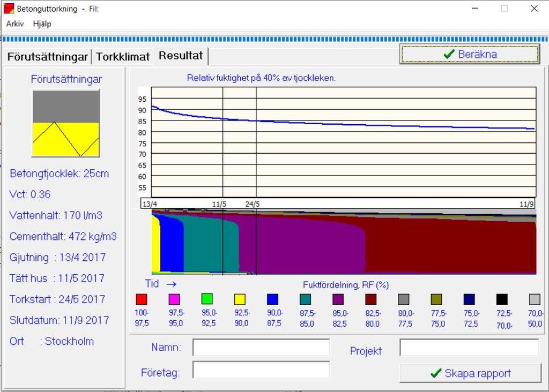Click the Fuktfördelning, RF (%) label
The height and width of the screenshot is (392, 549).
(x=346, y=285)
